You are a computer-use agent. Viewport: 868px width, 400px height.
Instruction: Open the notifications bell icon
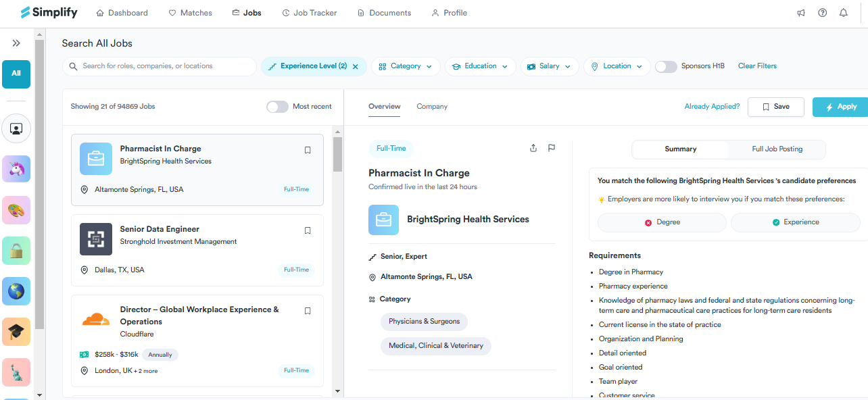[x=843, y=13]
